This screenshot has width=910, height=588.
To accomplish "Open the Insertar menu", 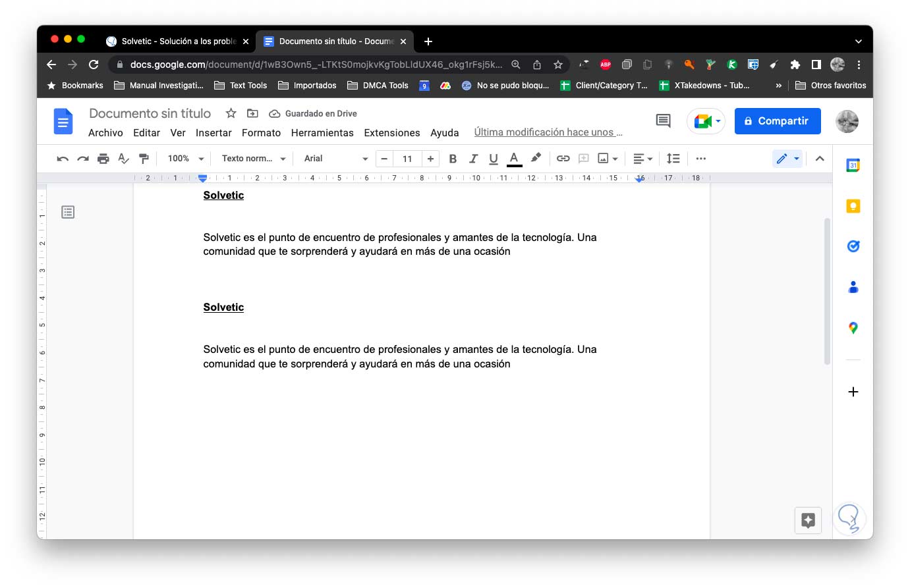I will 213,133.
